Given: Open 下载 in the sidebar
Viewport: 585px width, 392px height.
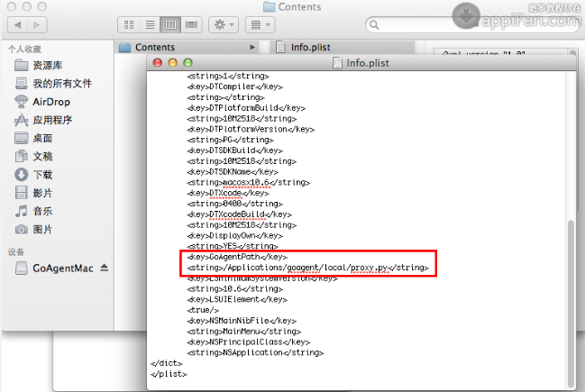Looking at the screenshot, I should (x=33, y=175).
